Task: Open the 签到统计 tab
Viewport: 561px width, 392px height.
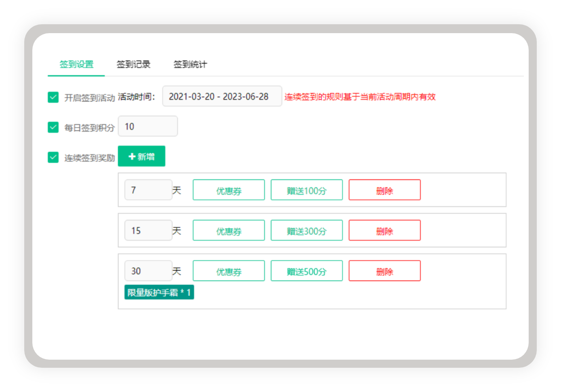Action: pos(190,64)
